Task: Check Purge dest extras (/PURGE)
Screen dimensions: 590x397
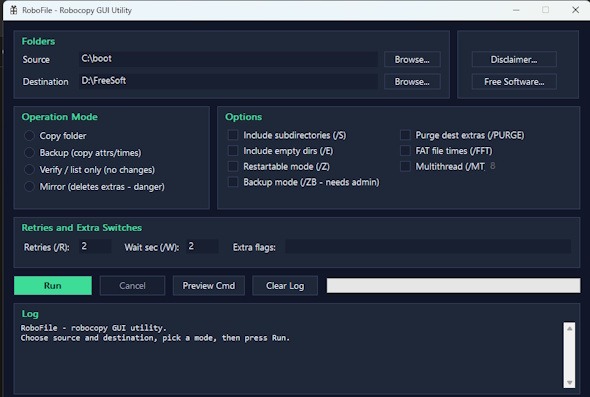Action: tap(405, 135)
